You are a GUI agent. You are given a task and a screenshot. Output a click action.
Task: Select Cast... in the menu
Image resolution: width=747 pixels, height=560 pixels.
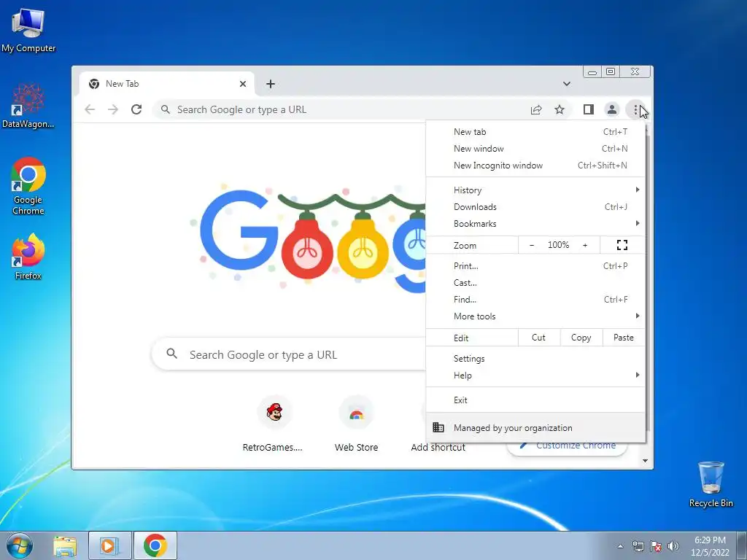(535, 283)
